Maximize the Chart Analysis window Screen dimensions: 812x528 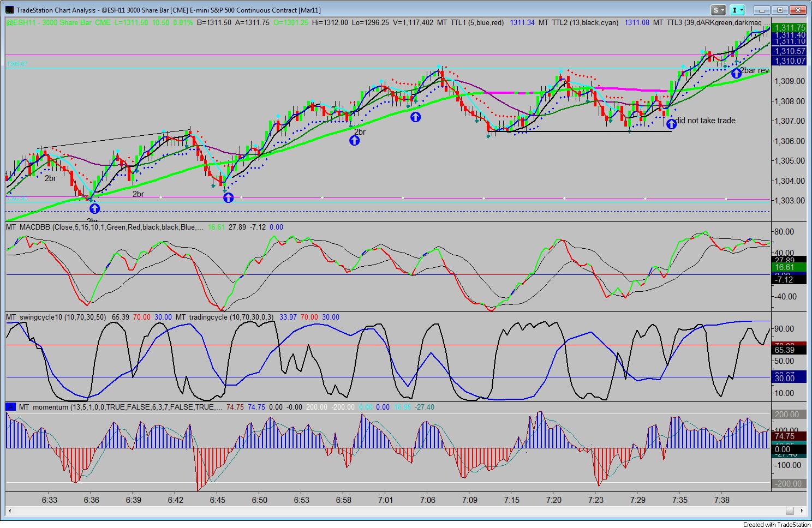(x=780, y=10)
